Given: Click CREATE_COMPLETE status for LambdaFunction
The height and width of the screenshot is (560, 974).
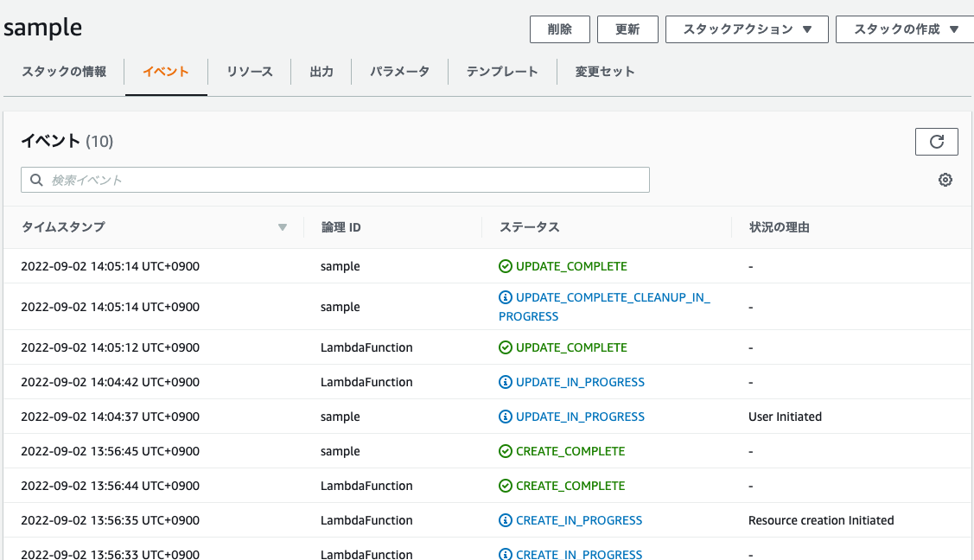Looking at the screenshot, I should (x=570, y=487).
